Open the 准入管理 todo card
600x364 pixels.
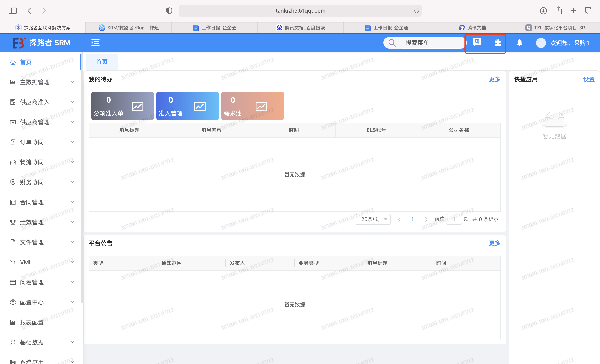pos(187,106)
